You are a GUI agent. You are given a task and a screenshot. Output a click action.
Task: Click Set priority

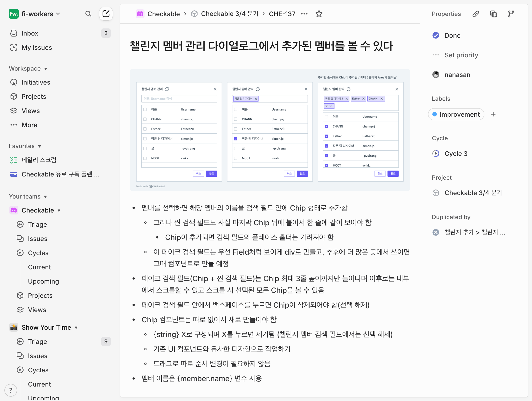(x=461, y=55)
